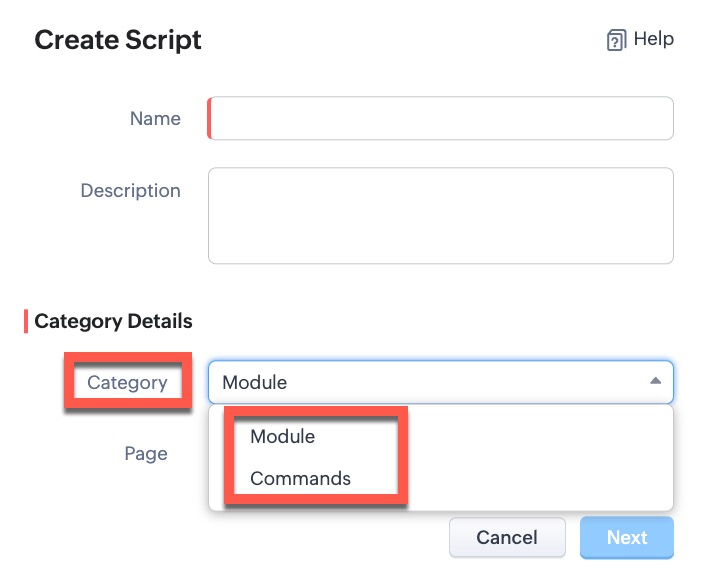Click the Create Script dialog title
This screenshot has width=702, height=580.
(x=118, y=40)
